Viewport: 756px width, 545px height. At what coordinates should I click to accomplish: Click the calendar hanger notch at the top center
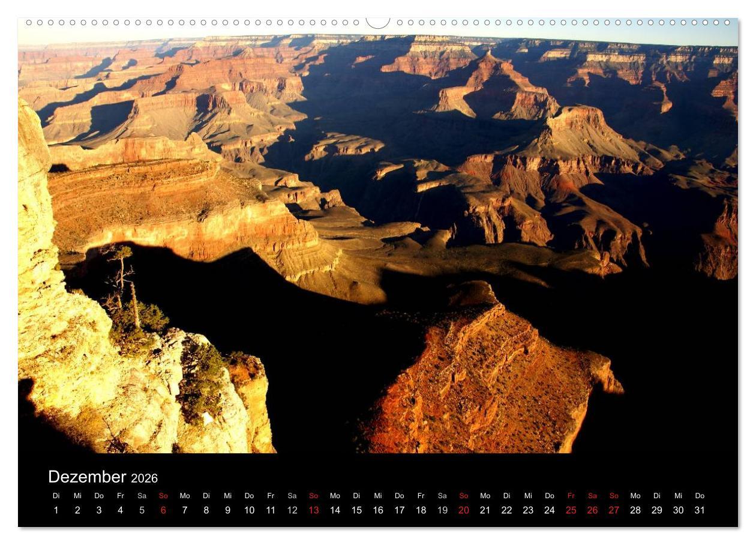pos(378,23)
